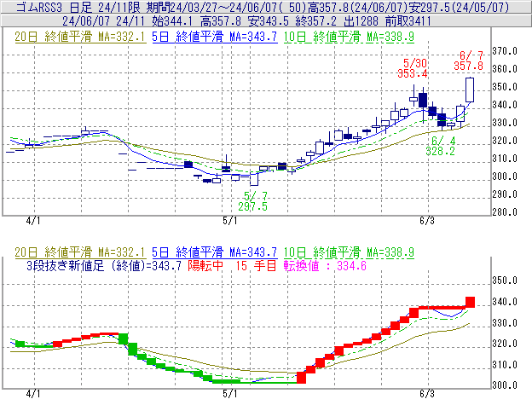
Task: Click the latest white candlestick on 6/7
Action: pos(470,90)
